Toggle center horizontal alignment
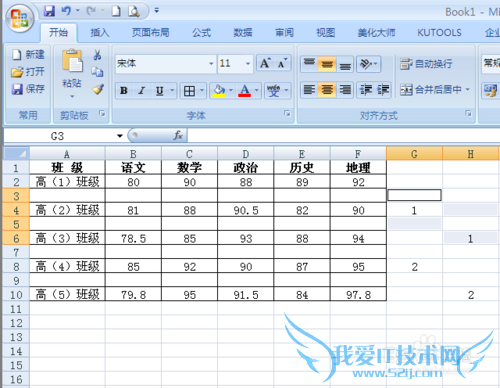Viewport: 500px width, 388px height. [x=327, y=90]
